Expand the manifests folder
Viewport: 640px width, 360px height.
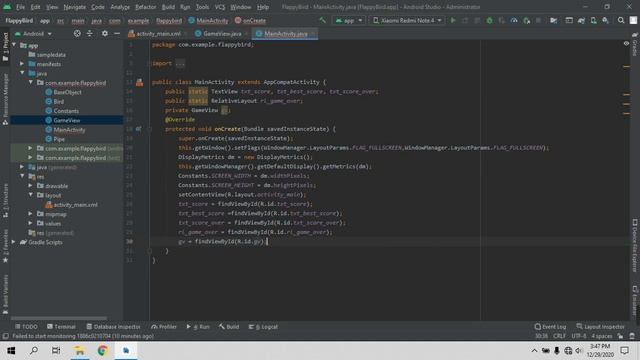point(22,64)
